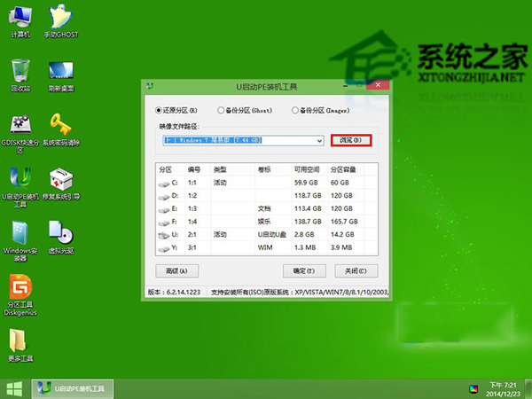Expand the 映像文件路径 dropdown arrow

[x=319, y=140]
